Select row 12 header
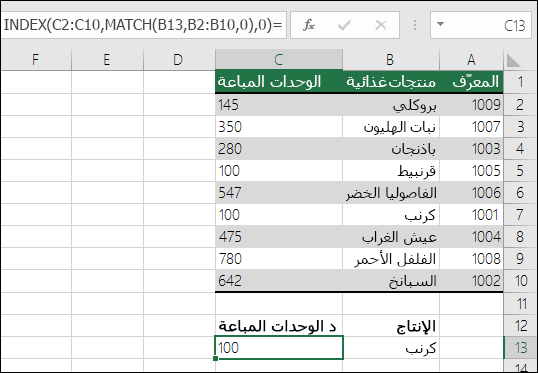Image resolution: width=538 pixels, height=373 pixels. (521, 325)
